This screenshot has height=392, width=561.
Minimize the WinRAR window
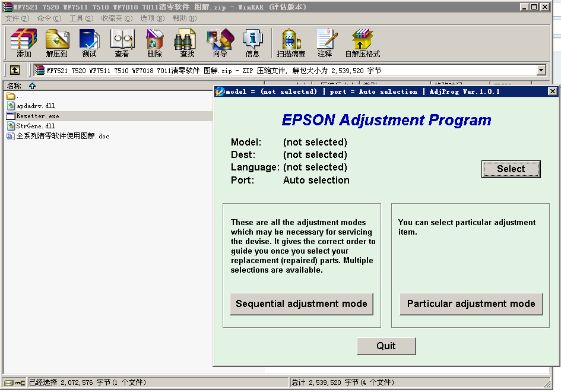tap(525, 7)
